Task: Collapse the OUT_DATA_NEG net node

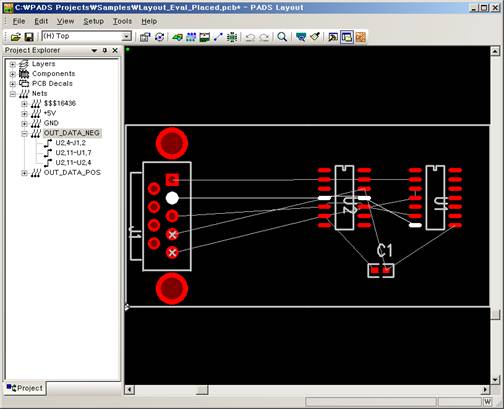Action: pyautogui.click(x=24, y=134)
